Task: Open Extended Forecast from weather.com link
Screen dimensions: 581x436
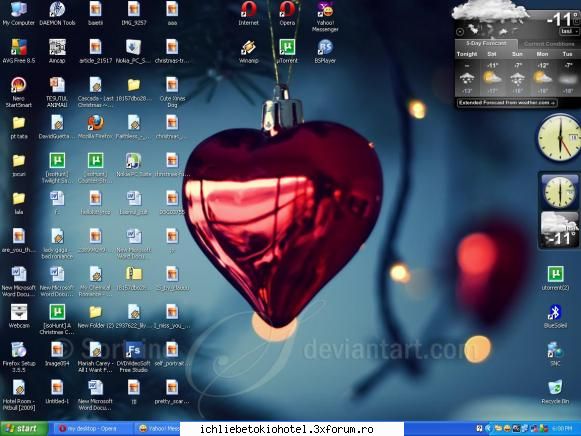Action: click(507, 103)
